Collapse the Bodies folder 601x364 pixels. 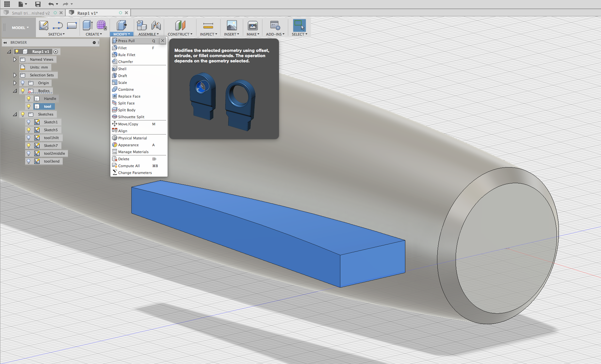[15, 90]
